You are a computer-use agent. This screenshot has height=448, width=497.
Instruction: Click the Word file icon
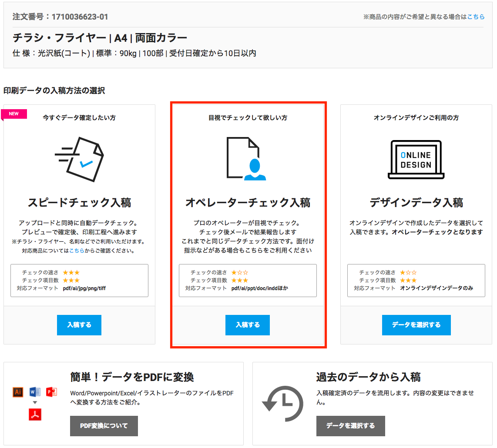[x=35, y=392]
